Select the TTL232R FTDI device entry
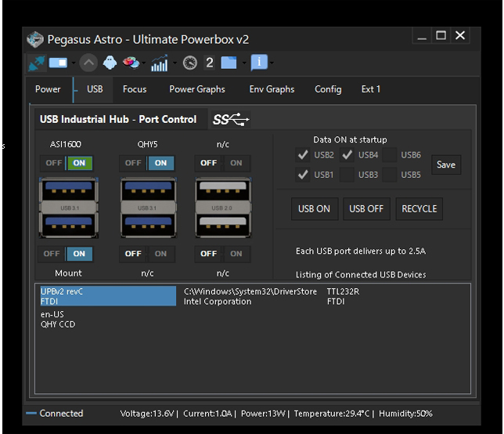 (x=343, y=296)
